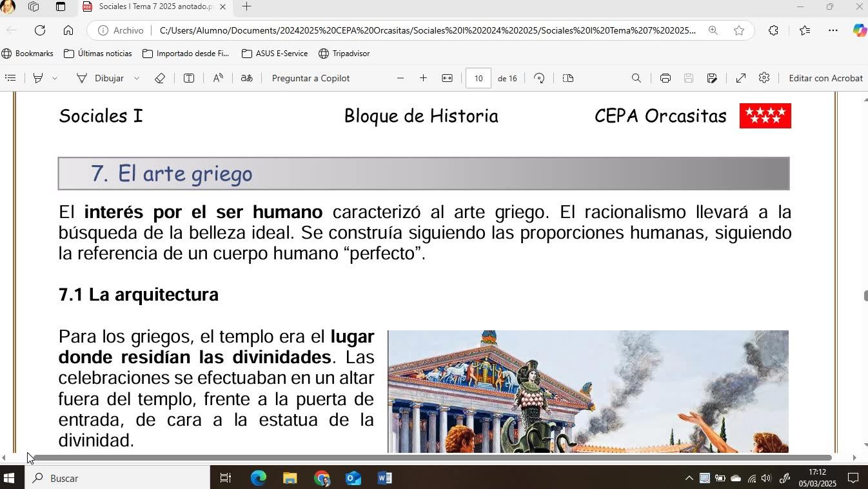Zoom out the PDF with minus button
Image resolution: width=868 pixels, height=489 pixels.
point(400,78)
